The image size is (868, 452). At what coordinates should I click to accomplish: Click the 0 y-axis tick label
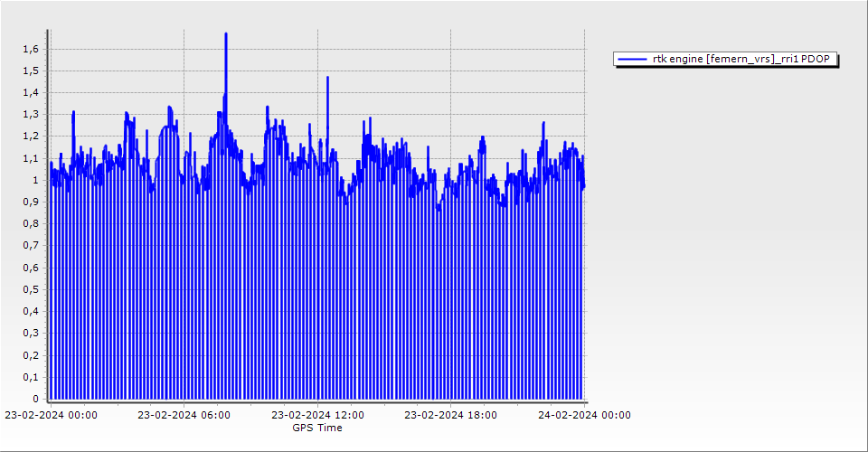[37, 399]
